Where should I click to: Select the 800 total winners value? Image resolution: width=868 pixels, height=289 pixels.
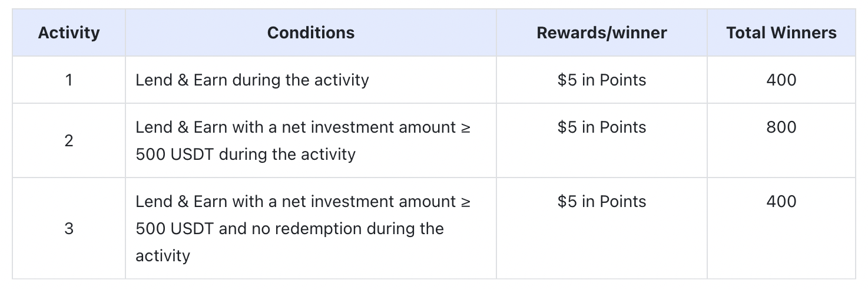[x=781, y=127]
